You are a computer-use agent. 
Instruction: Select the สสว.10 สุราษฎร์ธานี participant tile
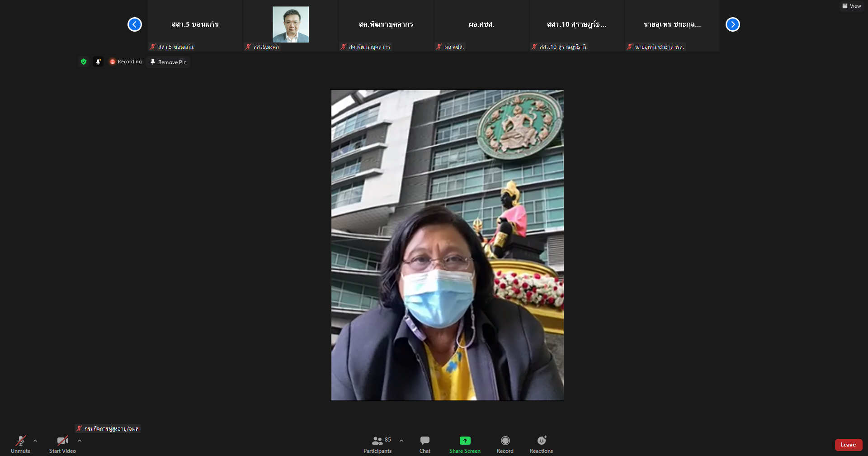(x=577, y=25)
